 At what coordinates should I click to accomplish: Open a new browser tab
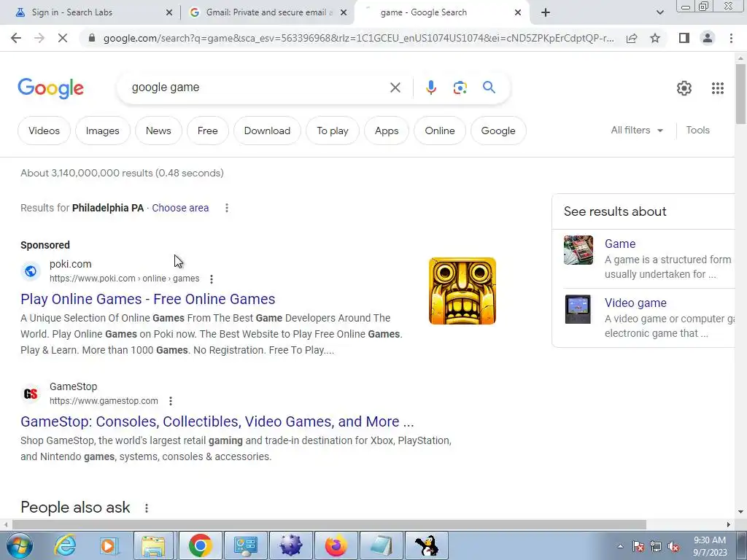(x=546, y=12)
